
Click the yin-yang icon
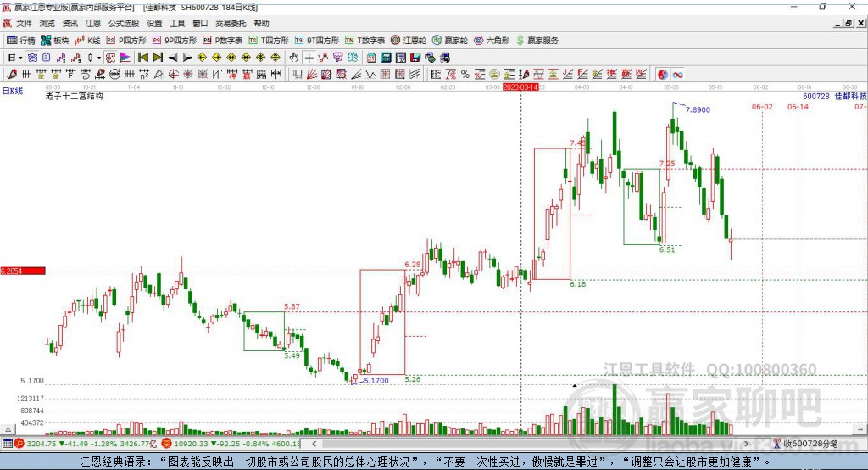click(x=663, y=74)
